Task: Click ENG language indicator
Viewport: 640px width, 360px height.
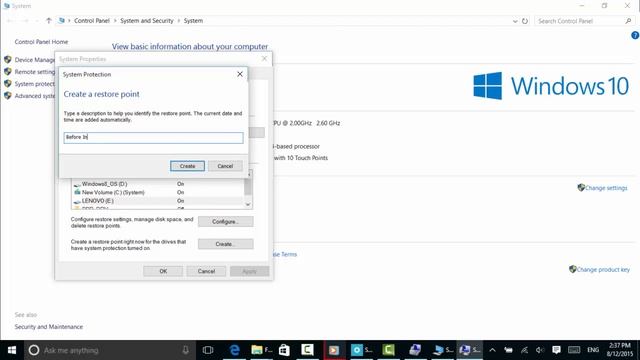Action: click(x=593, y=350)
